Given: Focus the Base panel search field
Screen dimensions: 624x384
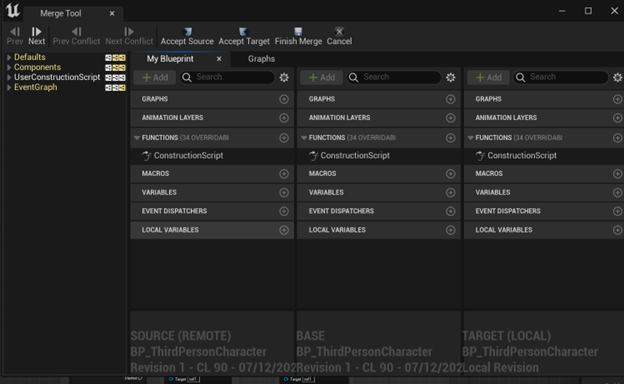Looking at the screenshot, I should [394, 77].
